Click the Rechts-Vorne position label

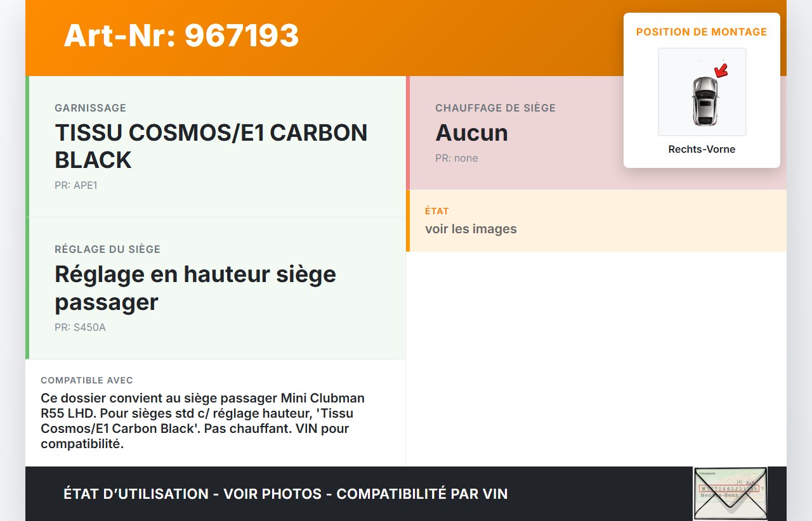[702, 150]
